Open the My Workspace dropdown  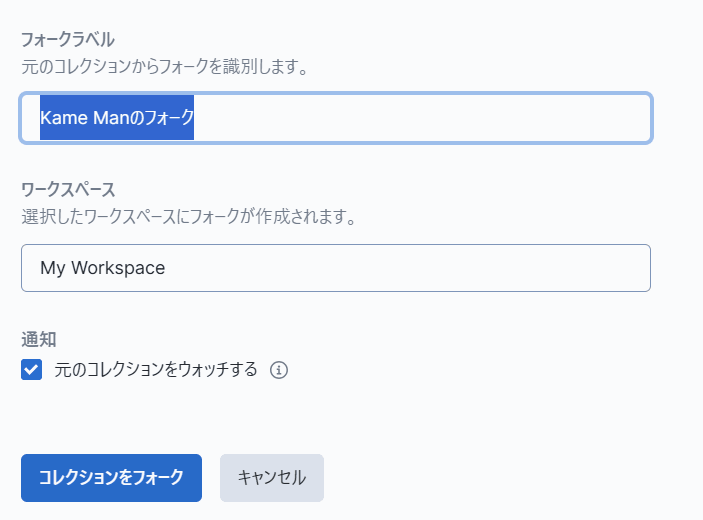pyautogui.click(x=336, y=268)
